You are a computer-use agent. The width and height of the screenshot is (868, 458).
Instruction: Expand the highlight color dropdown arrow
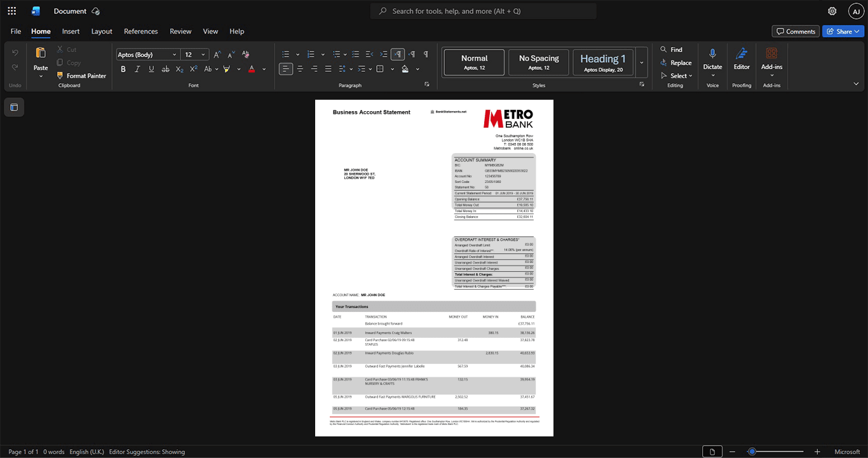(239, 69)
